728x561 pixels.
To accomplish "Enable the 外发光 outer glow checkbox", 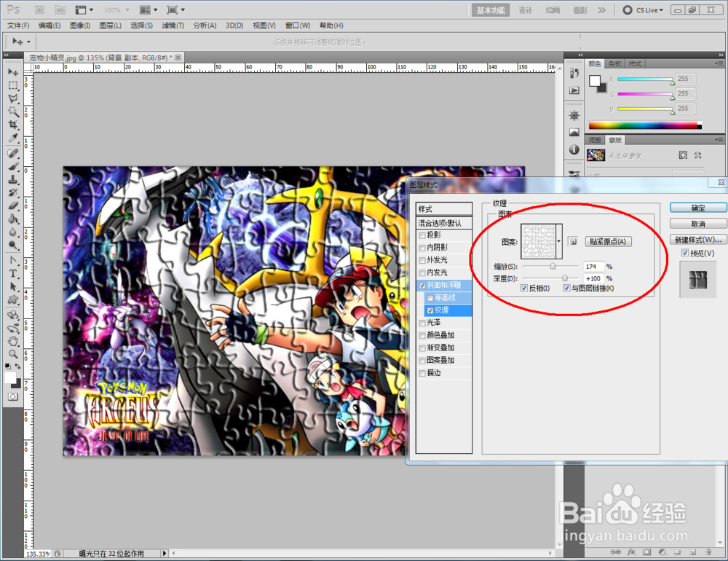I will [422, 260].
